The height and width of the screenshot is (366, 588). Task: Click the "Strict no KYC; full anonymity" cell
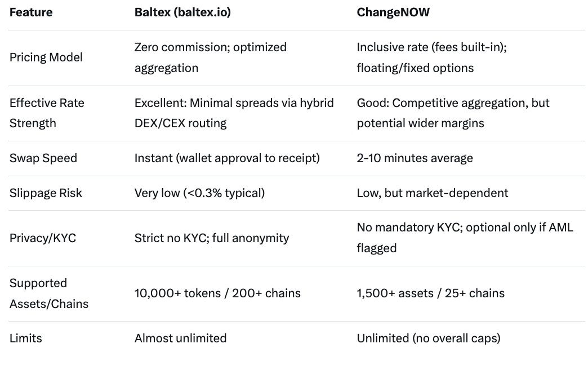(x=211, y=238)
